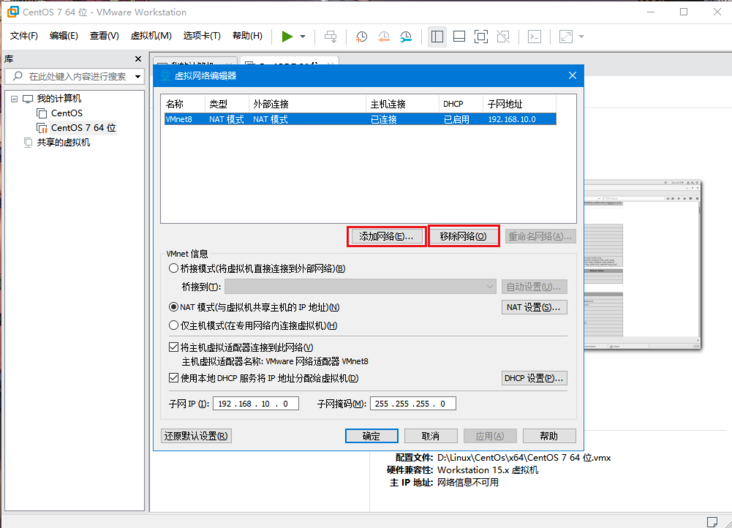732x528 pixels.
Task: Click the 子网掩码 input field
Action: (413, 404)
